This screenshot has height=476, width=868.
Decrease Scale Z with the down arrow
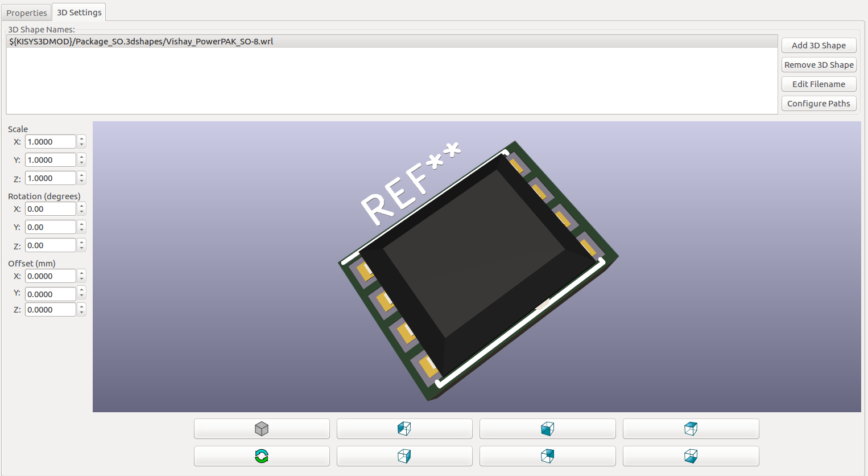point(82,181)
